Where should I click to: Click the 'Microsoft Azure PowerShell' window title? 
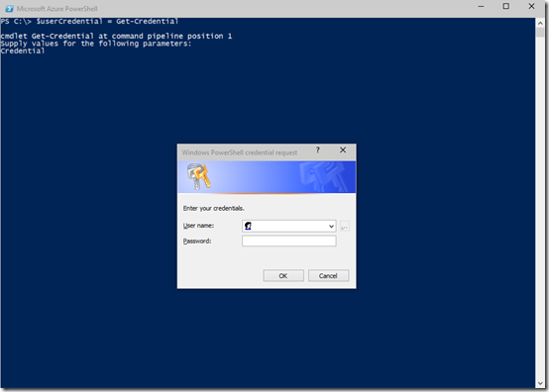pyautogui.click(x=57, y=8)
